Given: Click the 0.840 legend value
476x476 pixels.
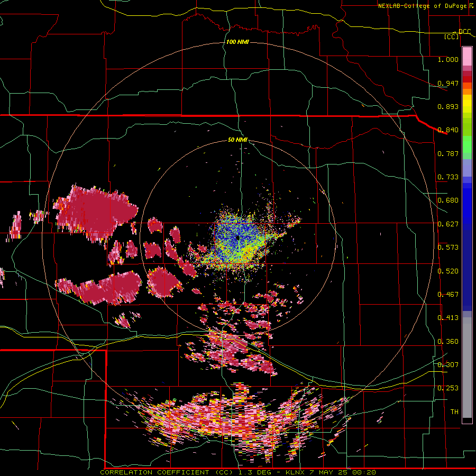Looking at the screenshot, I should coord(448,130).
